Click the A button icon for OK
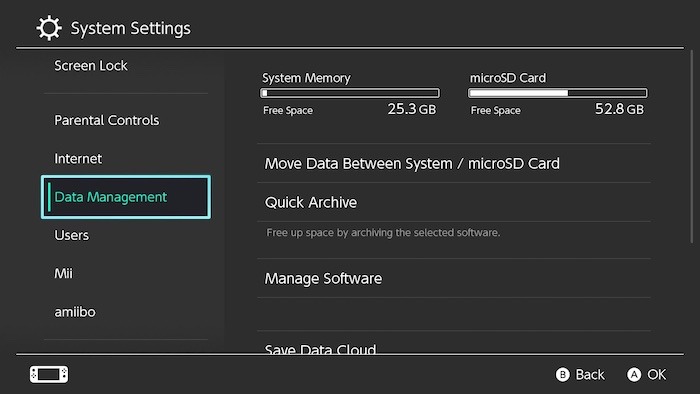The width and height of the screenshot is (700, 394). tap(634, 374)
